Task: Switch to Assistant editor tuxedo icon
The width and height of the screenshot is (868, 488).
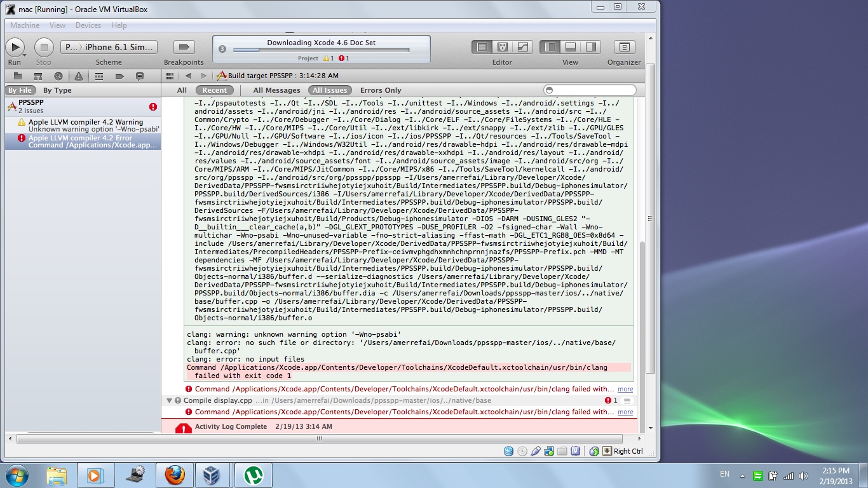Action: click(502, 47)
